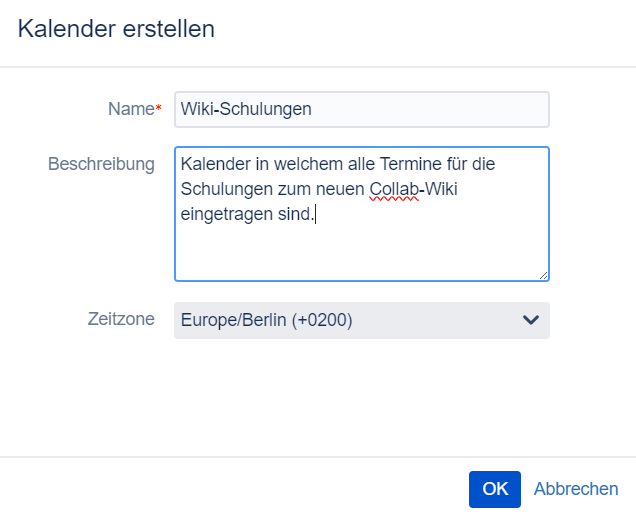This screenshot has width=636, height=516.
Task: Click the Name field containing Wiki-Schulungen
Action: click(361, 109)
